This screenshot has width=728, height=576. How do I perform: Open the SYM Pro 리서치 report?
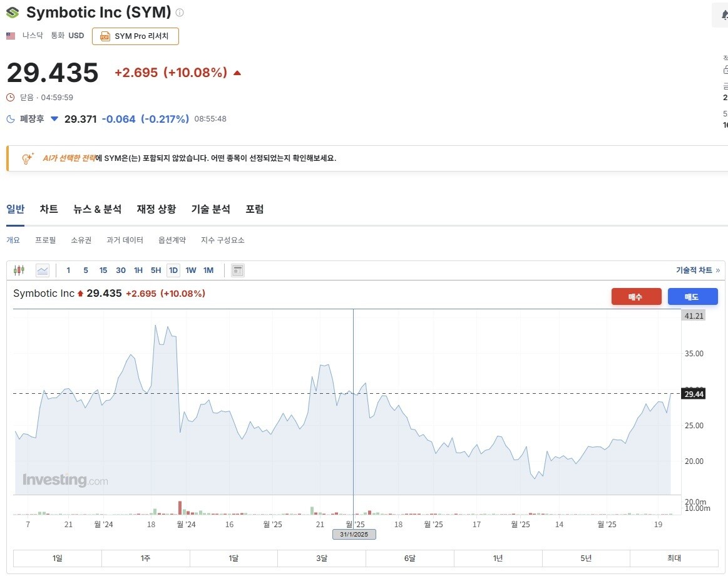click(x=135, y=36)
